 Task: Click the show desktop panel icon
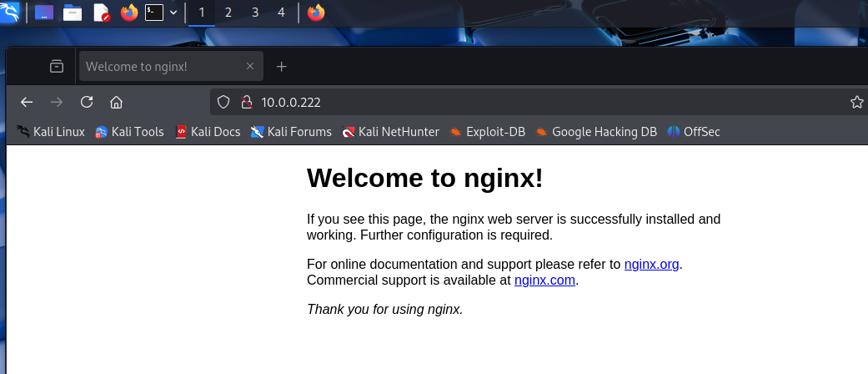(44, 13)
